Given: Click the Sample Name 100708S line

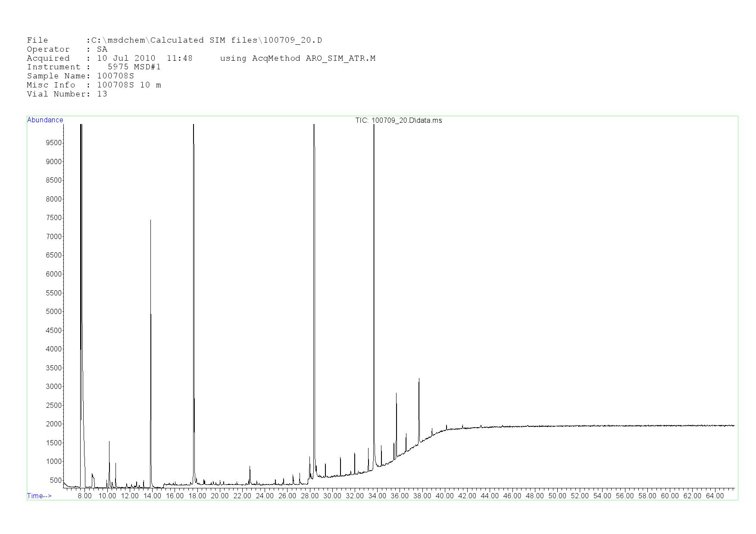Looking at the screenshot, I should [80, 76].
